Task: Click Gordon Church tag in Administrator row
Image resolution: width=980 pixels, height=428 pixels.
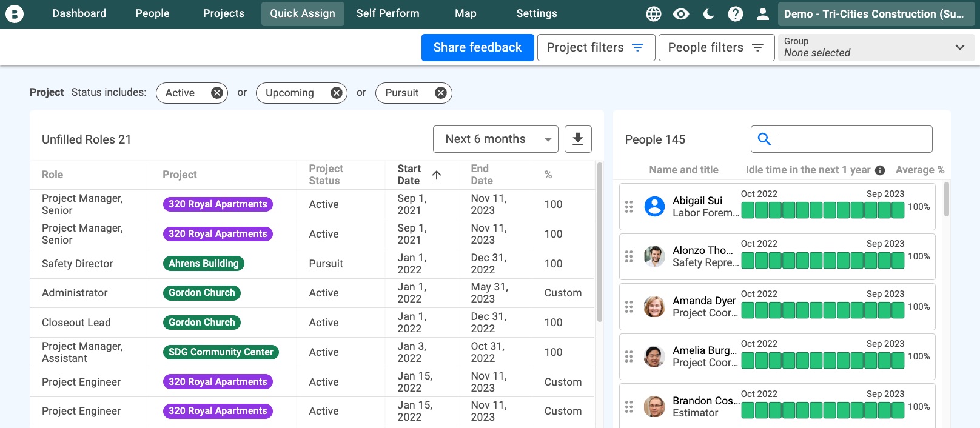Action: (202, 293)
